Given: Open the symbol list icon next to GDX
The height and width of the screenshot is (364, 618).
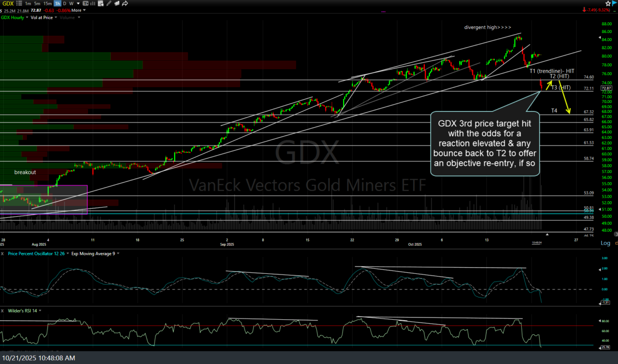Looking at the screenshot, I should tap(19, 4).
